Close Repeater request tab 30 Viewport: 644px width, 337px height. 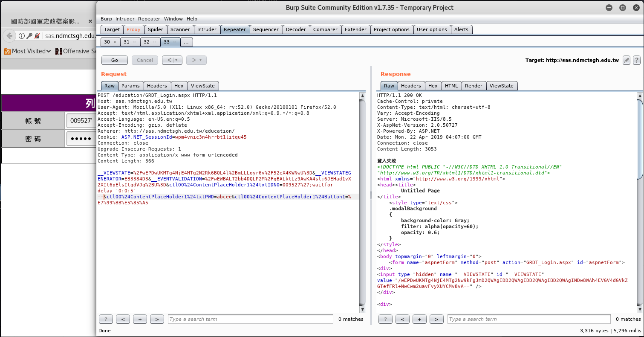[x=115, y=42]
